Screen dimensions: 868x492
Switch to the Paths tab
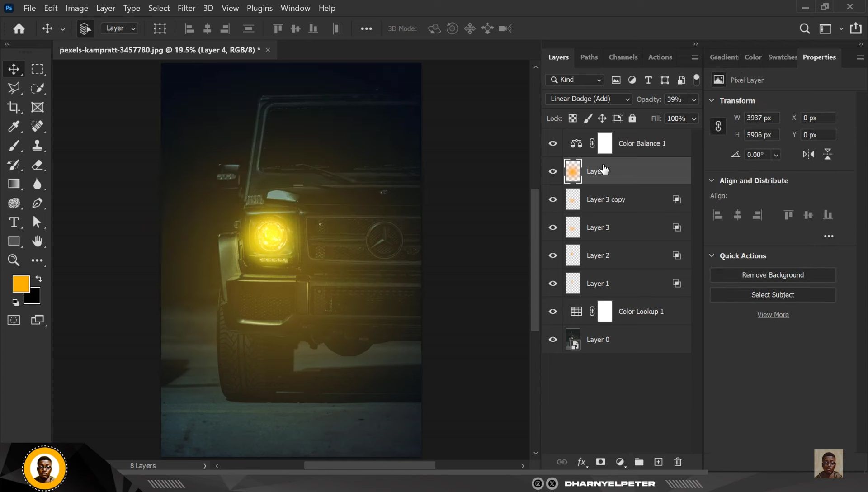point(589,57)
